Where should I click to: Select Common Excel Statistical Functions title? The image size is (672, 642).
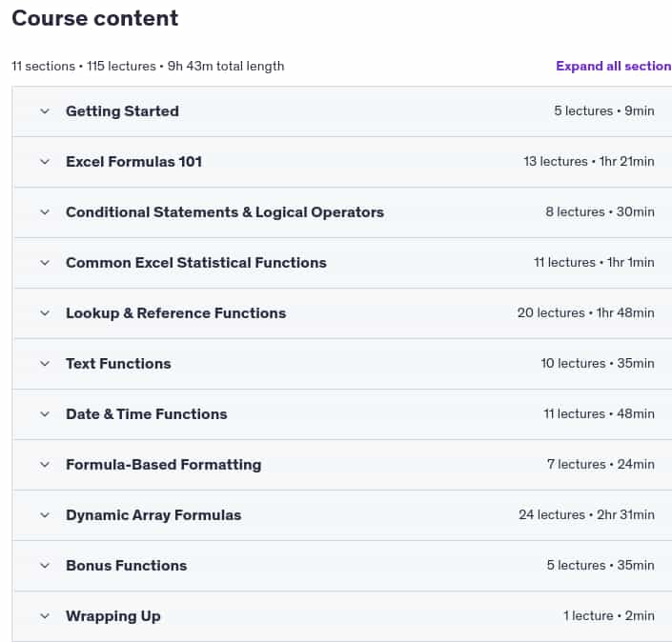pyautogui.click(x=195, y=263)
